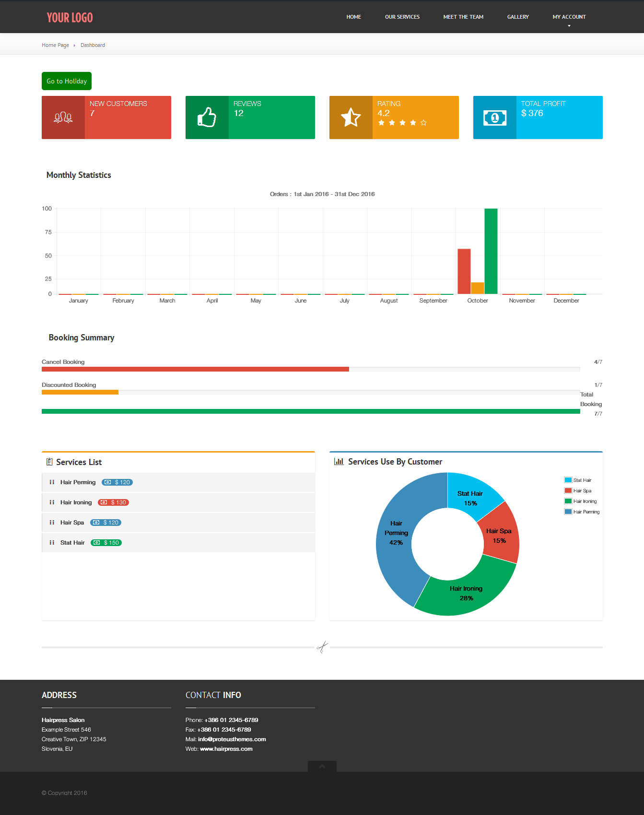Select the Hair Ironing service row
644x815 pixels.
click(x=178, y=502)
